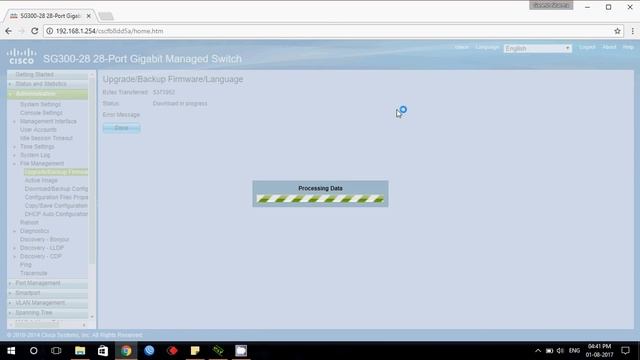Click the address bar URL
Image resolution: width=640 pixels, height=360 pixels.
[109, 31]
